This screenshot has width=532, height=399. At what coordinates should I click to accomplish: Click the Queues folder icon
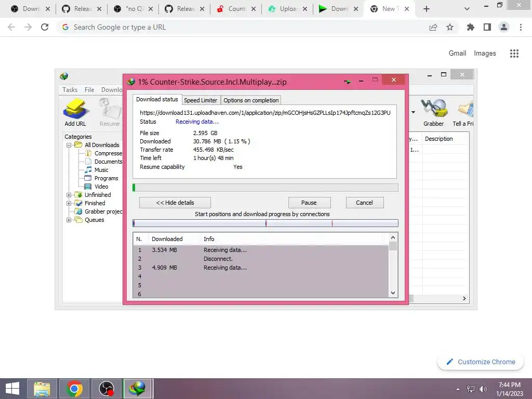pos(78,220)
